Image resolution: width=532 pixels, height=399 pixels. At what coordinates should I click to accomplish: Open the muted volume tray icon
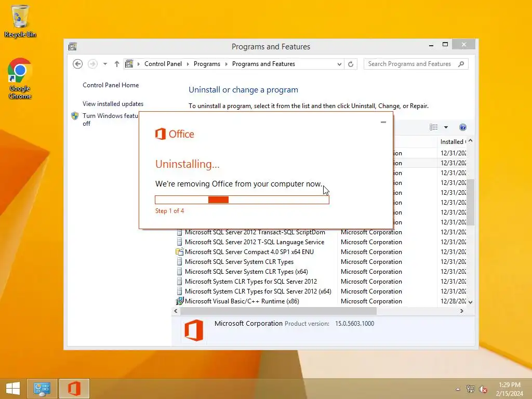tap(483, 389)
